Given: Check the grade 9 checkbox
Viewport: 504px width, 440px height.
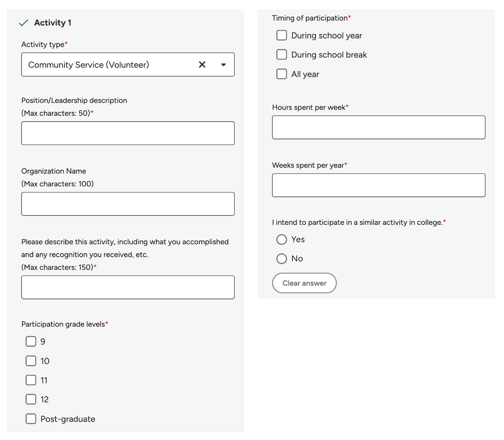Looking at the screenshot, I should 31,342.
